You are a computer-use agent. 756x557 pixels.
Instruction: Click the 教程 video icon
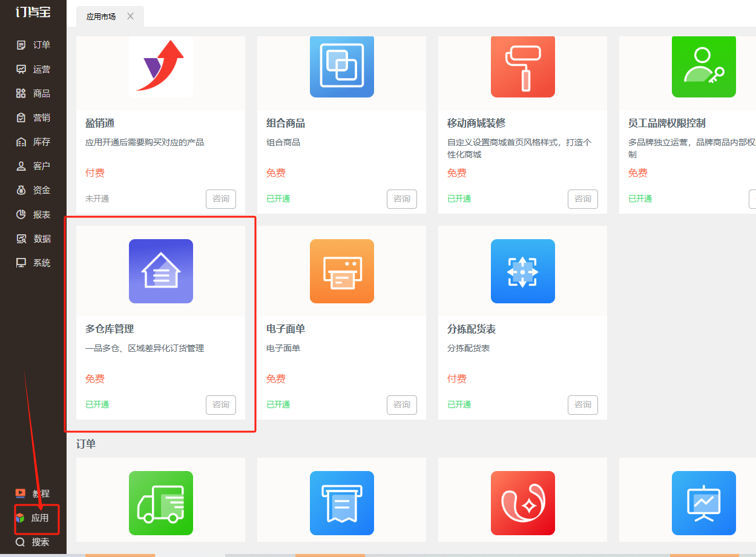point(21,493)
